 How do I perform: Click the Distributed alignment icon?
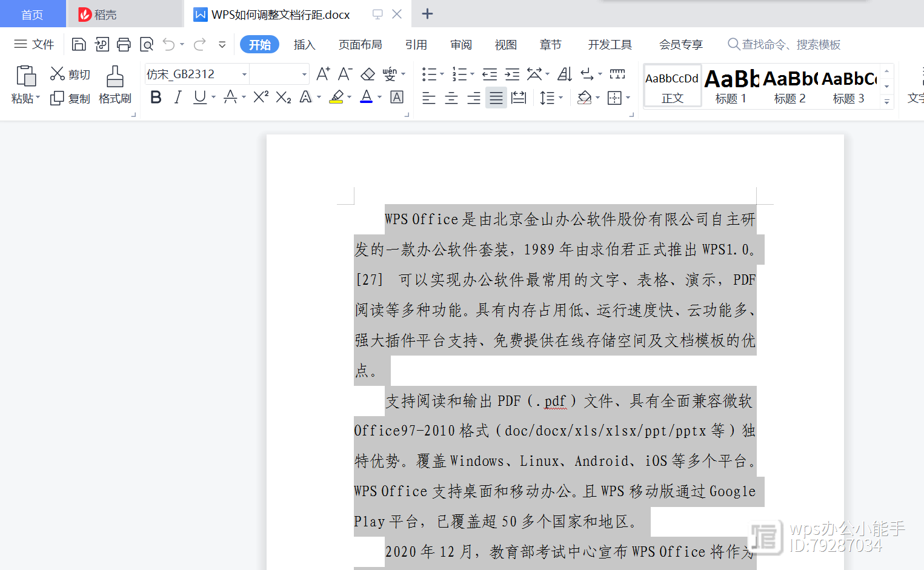[x=519, y=97]
